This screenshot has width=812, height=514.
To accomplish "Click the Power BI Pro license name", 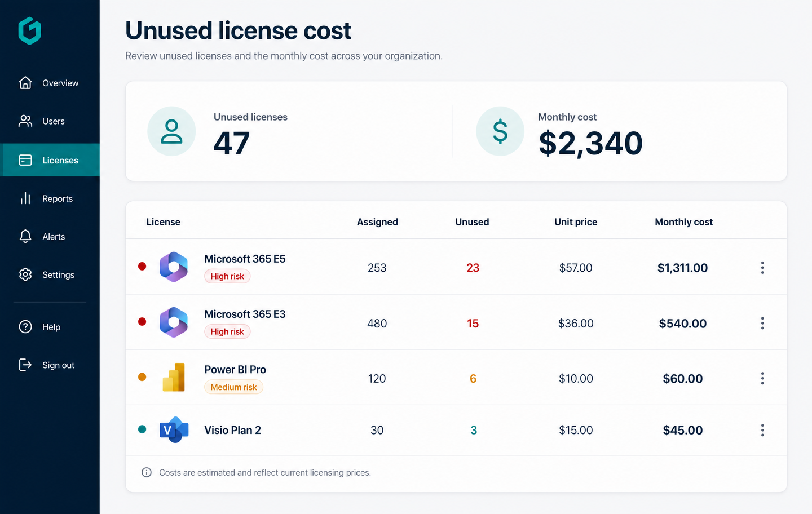I will click(x=235, y=369).
